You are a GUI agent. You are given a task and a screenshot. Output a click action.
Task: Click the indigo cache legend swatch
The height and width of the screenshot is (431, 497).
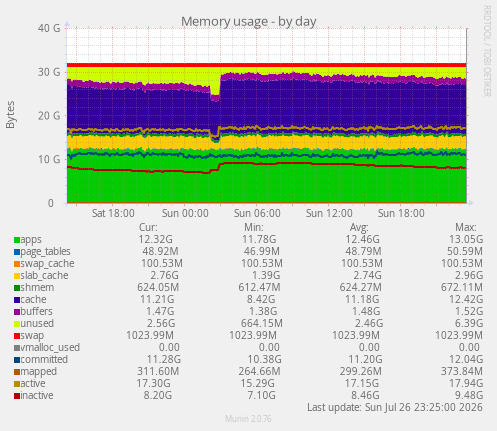pyautogui.click(x=17, y=300)
